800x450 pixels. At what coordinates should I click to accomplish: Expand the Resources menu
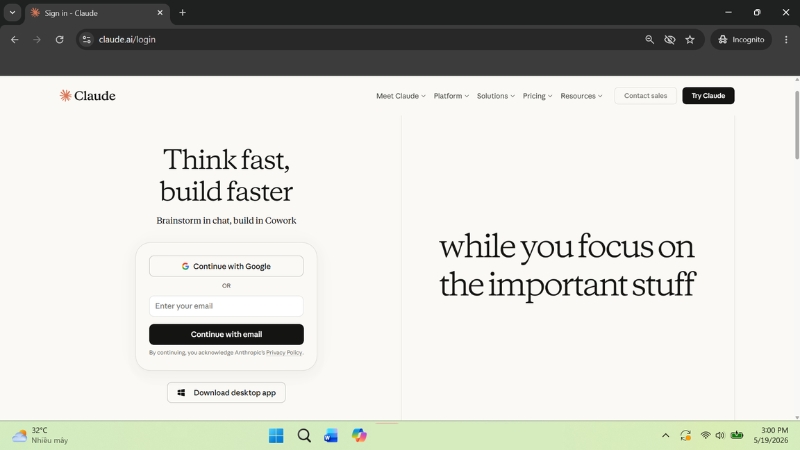581,96
